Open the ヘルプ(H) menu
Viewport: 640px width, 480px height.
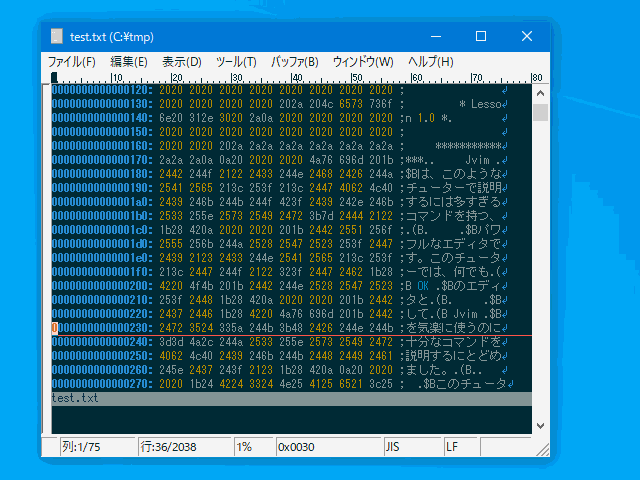point(431,62)
